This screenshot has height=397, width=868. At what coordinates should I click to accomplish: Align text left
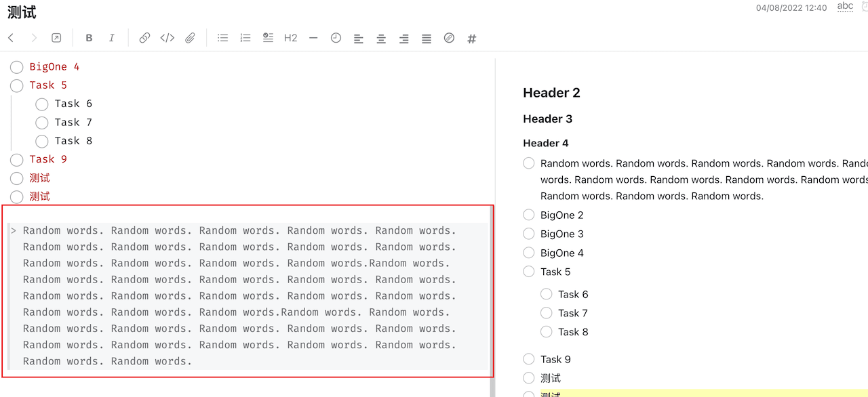coord(359,39)
